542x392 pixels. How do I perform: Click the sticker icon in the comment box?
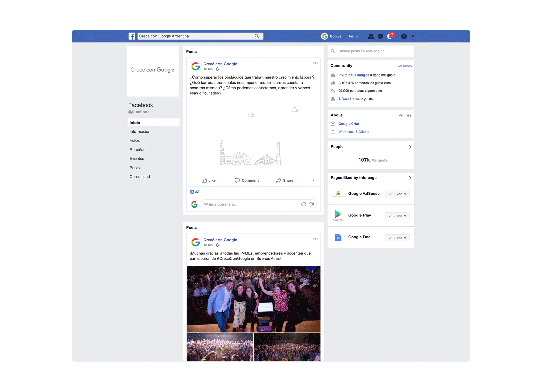click(x=312, y=204)
